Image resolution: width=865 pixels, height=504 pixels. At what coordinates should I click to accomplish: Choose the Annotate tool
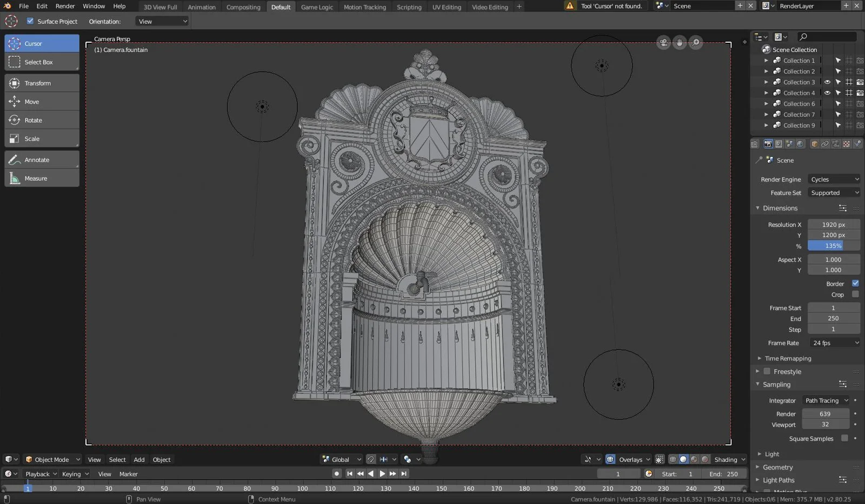point(36,159)
